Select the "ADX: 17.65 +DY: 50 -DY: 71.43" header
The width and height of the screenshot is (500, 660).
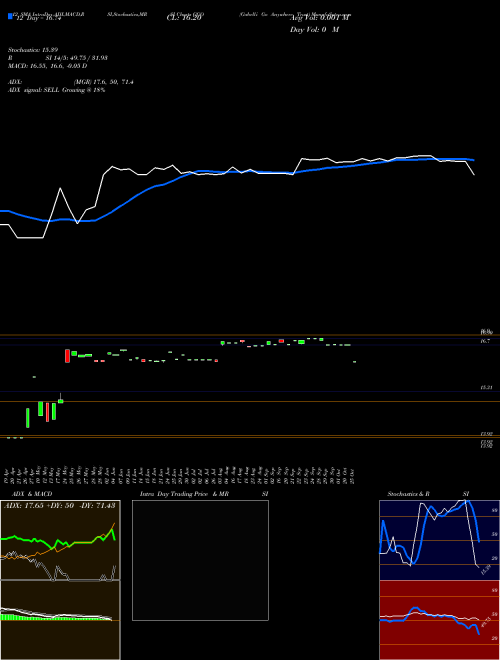click(x=59, y=505)
